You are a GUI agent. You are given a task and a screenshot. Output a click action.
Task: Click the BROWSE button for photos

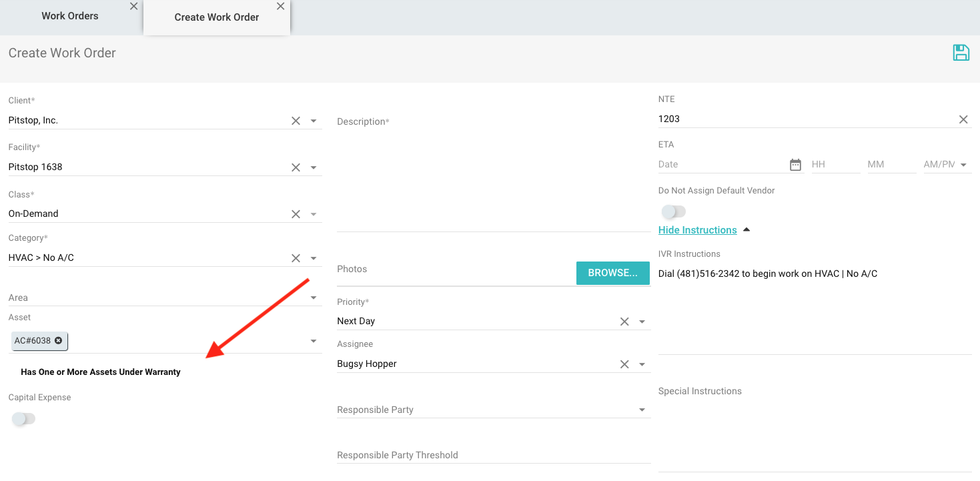(x=612, y=273)
